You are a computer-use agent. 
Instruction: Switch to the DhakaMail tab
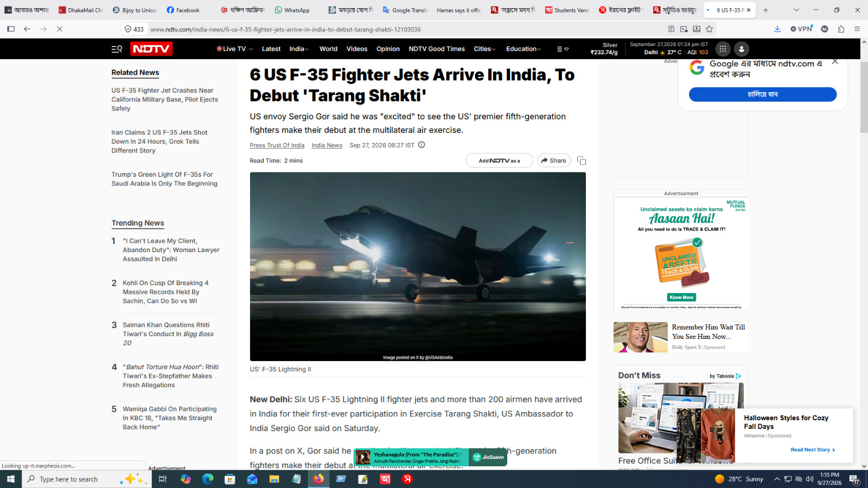[x=80, y=10]
